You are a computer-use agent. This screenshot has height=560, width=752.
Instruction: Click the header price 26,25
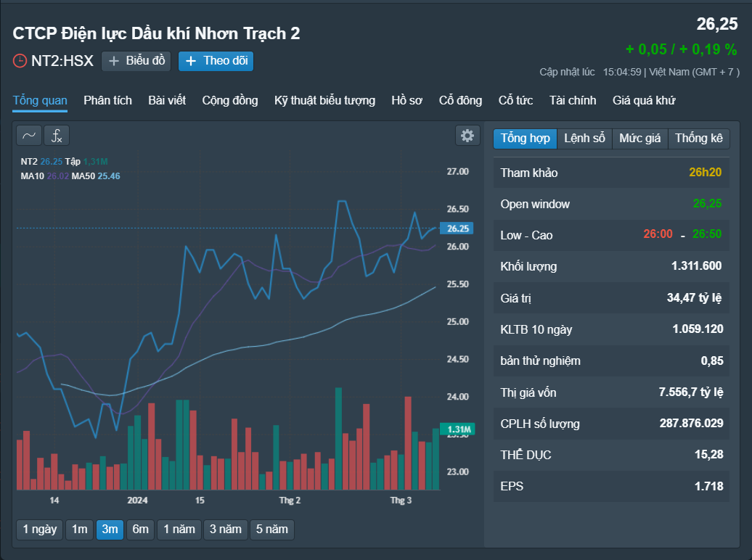point(717,24)
